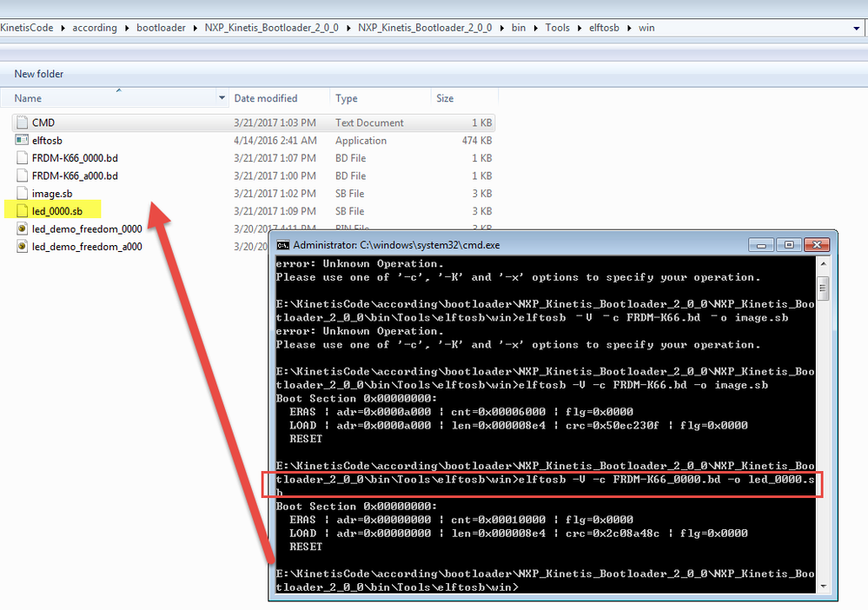868x610 pixels.
Task: Open the Name column filter dropdown
Action: (x=222, y=98)
